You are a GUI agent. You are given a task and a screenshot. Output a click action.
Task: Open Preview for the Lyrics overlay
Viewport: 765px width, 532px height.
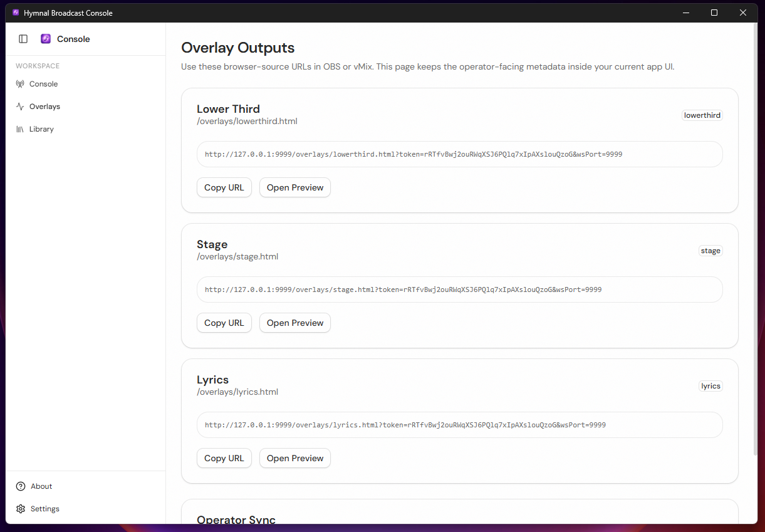(x=295, y=458)
